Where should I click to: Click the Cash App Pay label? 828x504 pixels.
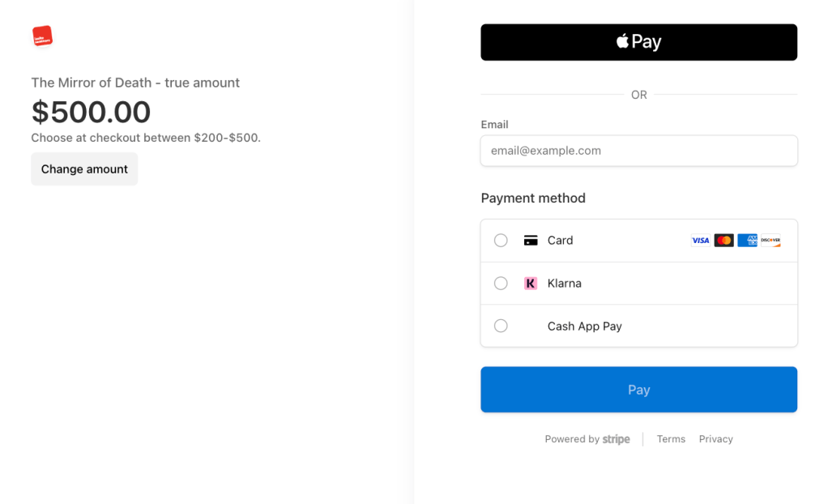584,327
